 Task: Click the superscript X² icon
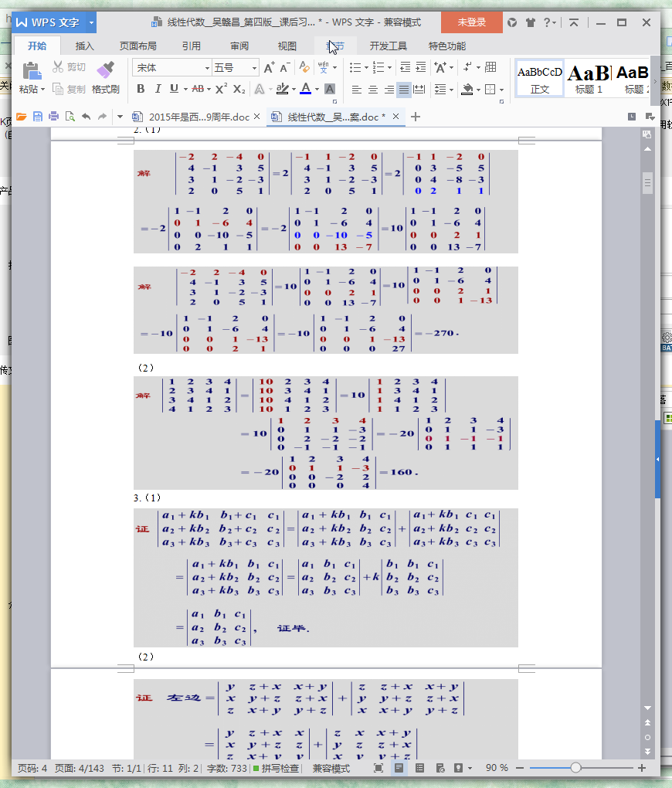point(221,89)
